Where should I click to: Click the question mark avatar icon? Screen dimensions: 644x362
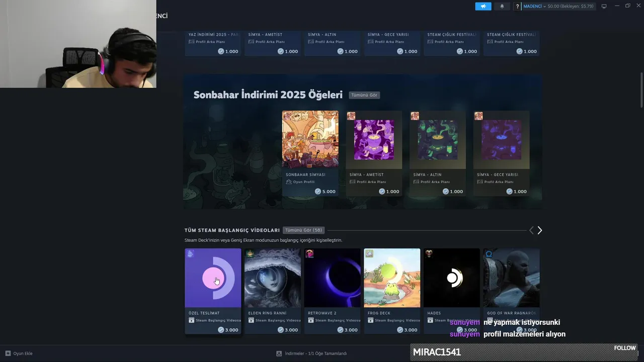517,7
